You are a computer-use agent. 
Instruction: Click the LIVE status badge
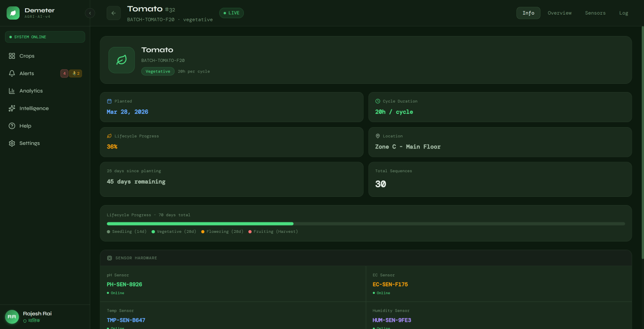pos(232,13)
